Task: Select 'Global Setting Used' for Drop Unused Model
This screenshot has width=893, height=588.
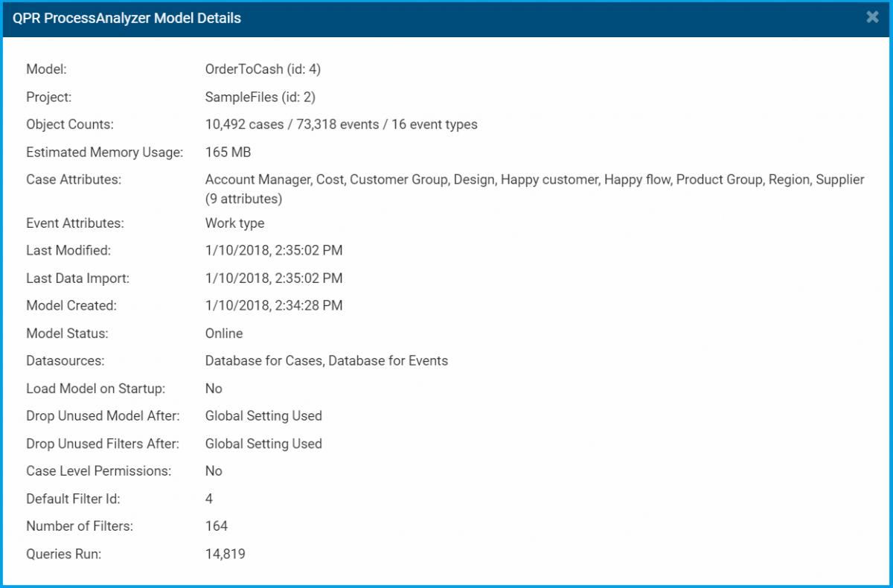Action: pyautogui.click(x=263, y=415)
